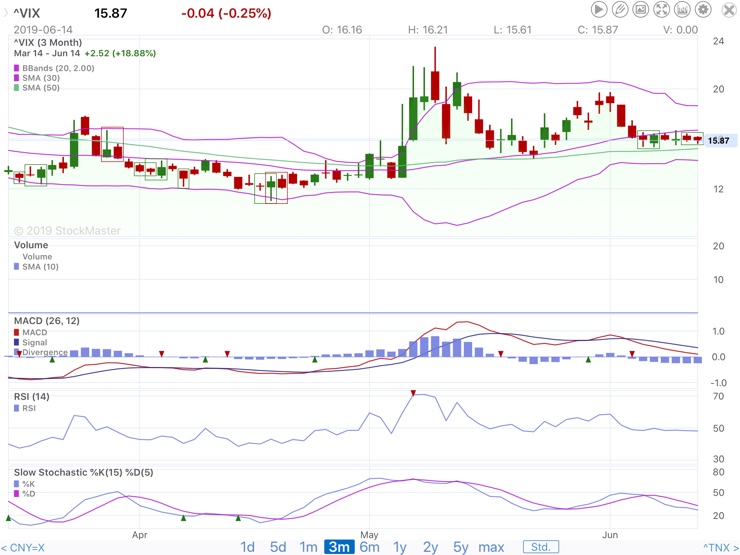Switch to the 1m range
740x555 pixels.
(x=308, y=547)
